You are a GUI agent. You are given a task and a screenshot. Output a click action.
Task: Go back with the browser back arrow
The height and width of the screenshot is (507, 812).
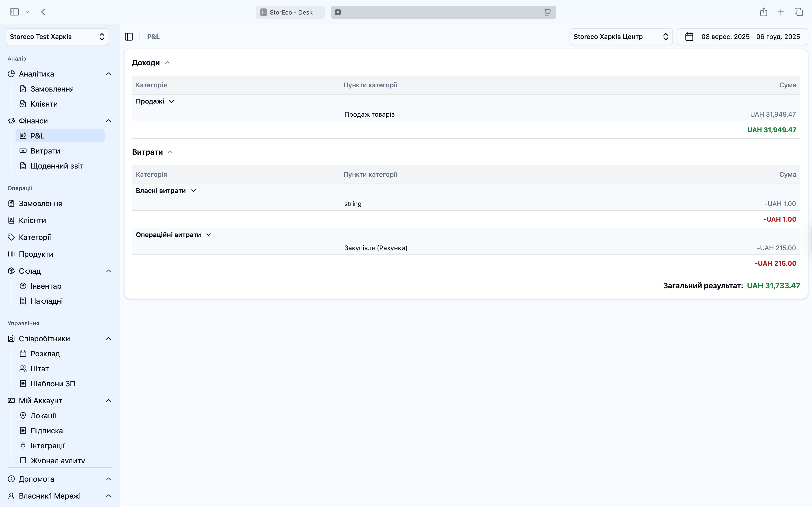(x=43, y=12)
